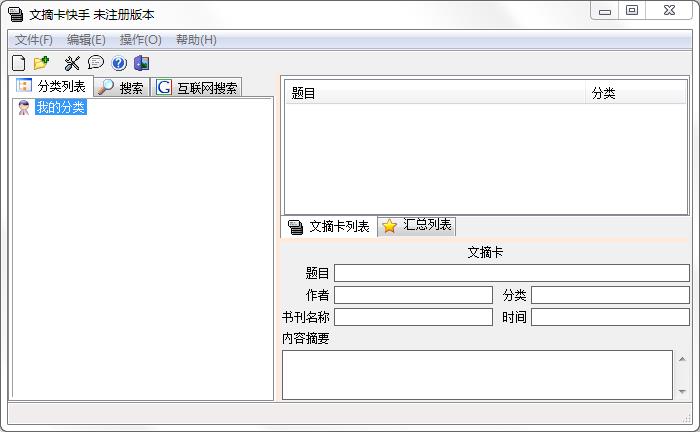Screen dimensions: 700x432
Task: Maximize the 文摘卡快手 window
Action: [x=632, y=11]
